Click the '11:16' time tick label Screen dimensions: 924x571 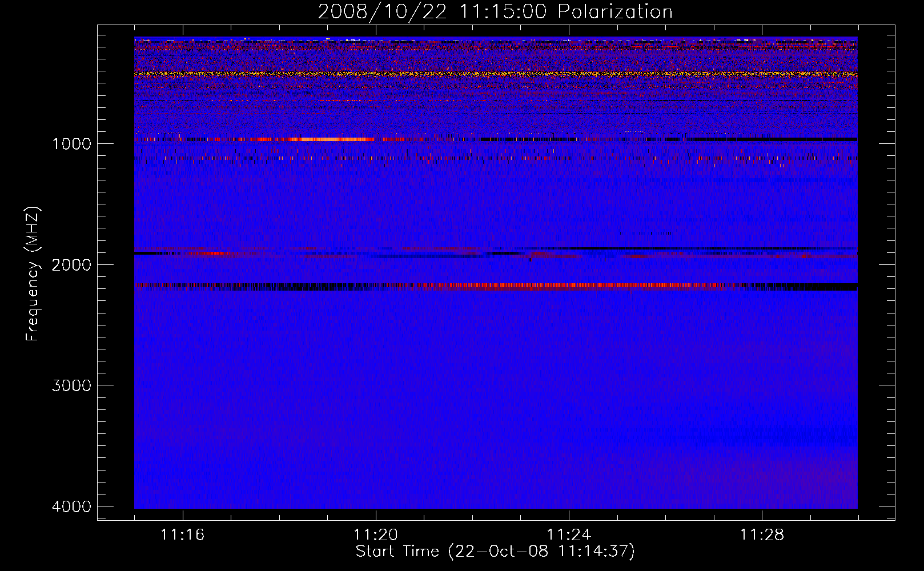182,534
